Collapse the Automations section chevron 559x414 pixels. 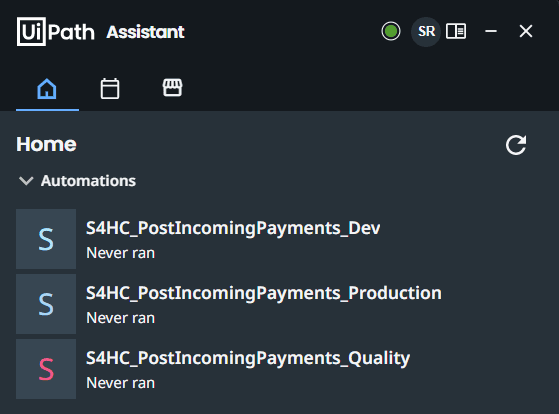(x=26, y=181)
